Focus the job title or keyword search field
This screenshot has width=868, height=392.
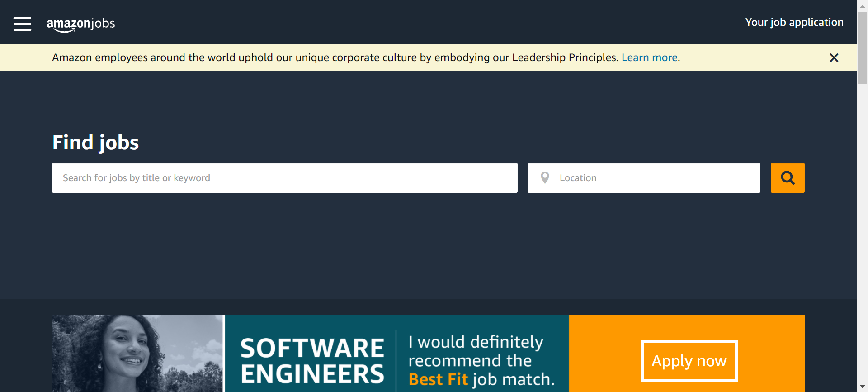[x=285, y=178]
